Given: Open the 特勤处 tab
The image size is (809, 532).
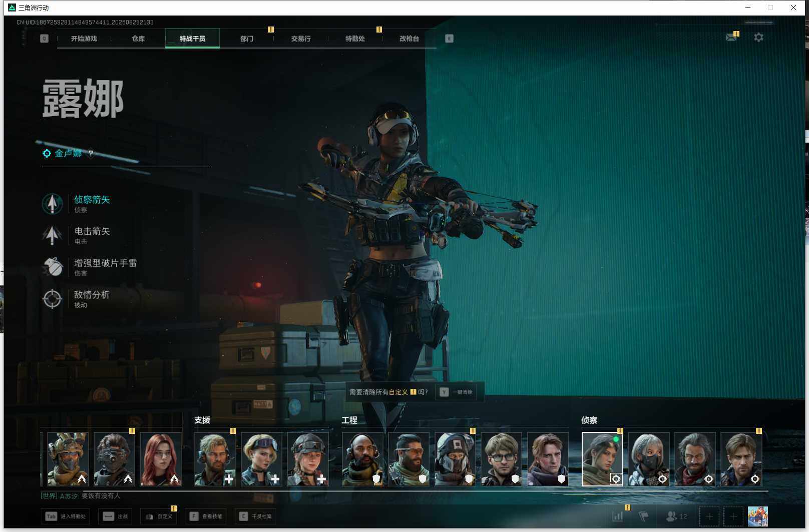Looking at the screenshot, I should click(355, 39).
